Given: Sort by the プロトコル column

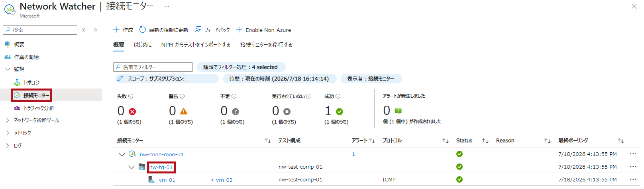Looking at the screenshot, I should point(446,141).
